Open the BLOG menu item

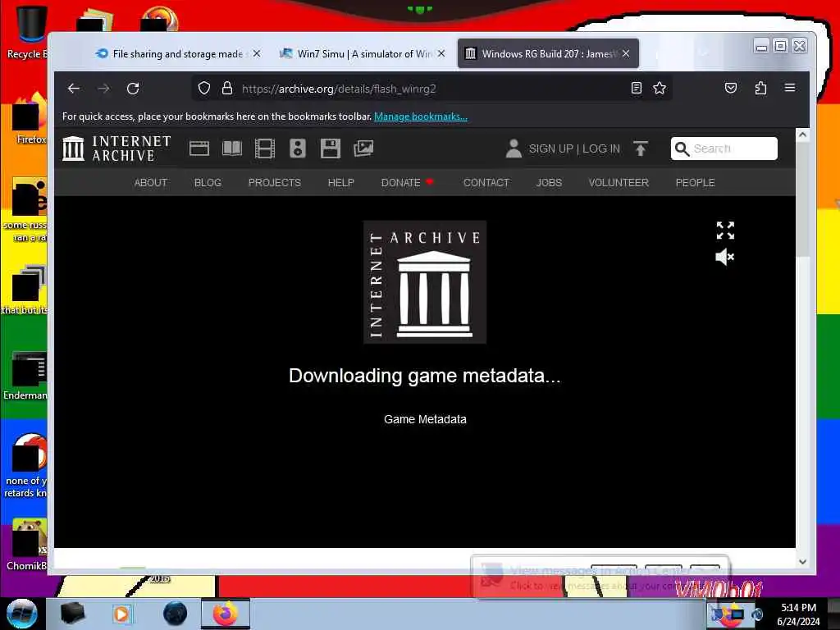208,183
